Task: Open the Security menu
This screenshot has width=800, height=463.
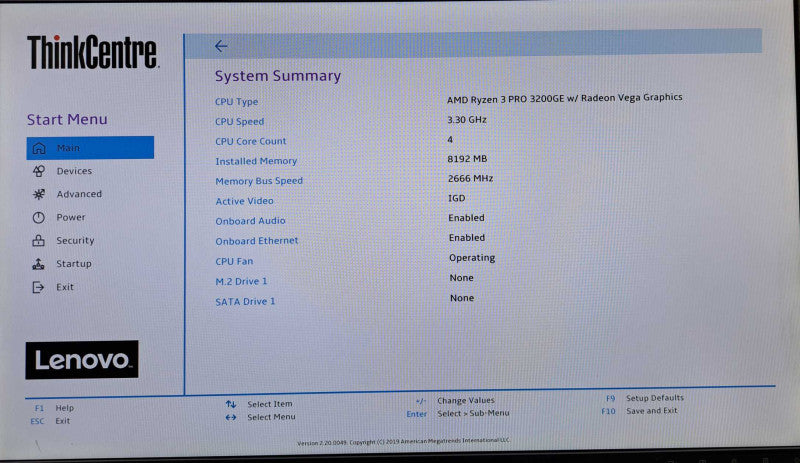Action: 75,240
